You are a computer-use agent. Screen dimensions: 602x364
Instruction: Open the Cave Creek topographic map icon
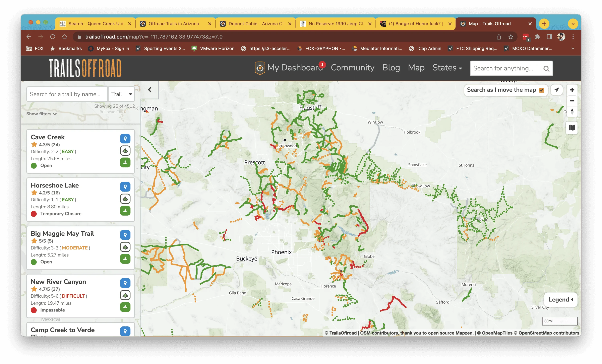pyautogui.click(x=125, y=151)
